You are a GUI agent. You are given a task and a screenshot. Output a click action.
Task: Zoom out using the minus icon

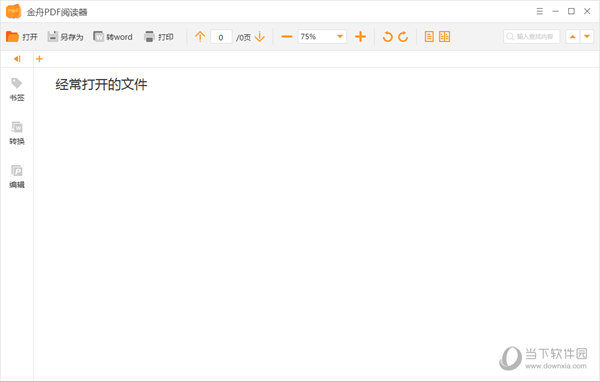coord(287,37)
